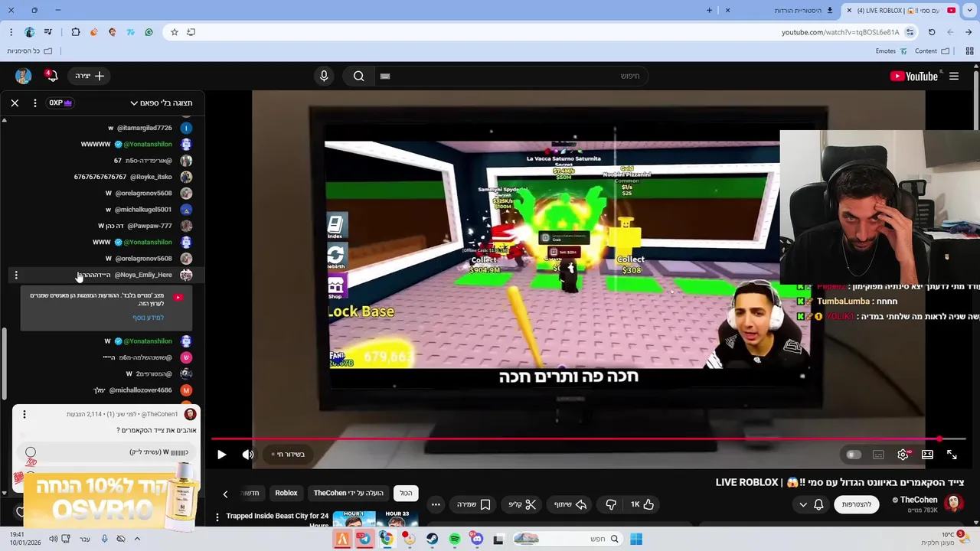Viewport: 980px width, 551px height.
Task: Mute the video volume
Action: [248, 455]
